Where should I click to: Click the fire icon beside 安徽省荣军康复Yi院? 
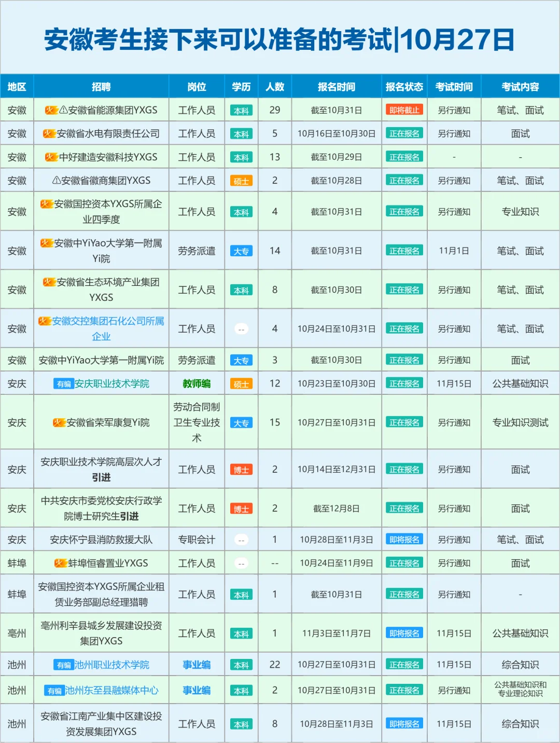tap(59, 422)
